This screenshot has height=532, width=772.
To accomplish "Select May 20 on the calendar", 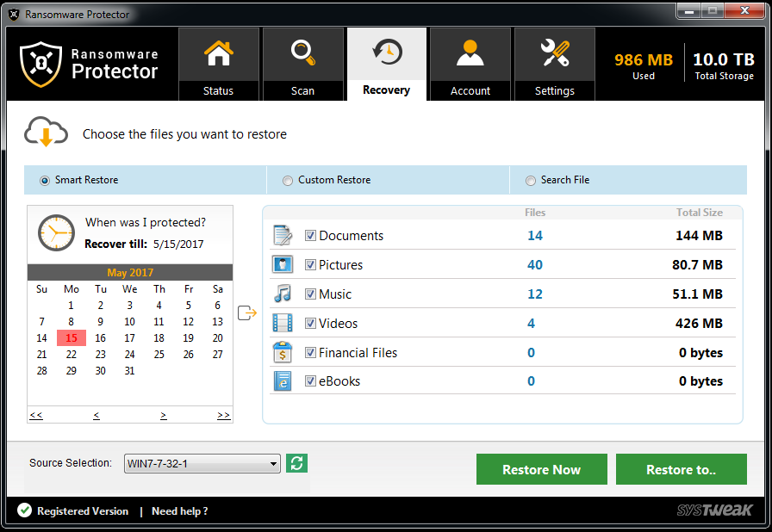I will (x=218, y=337).
